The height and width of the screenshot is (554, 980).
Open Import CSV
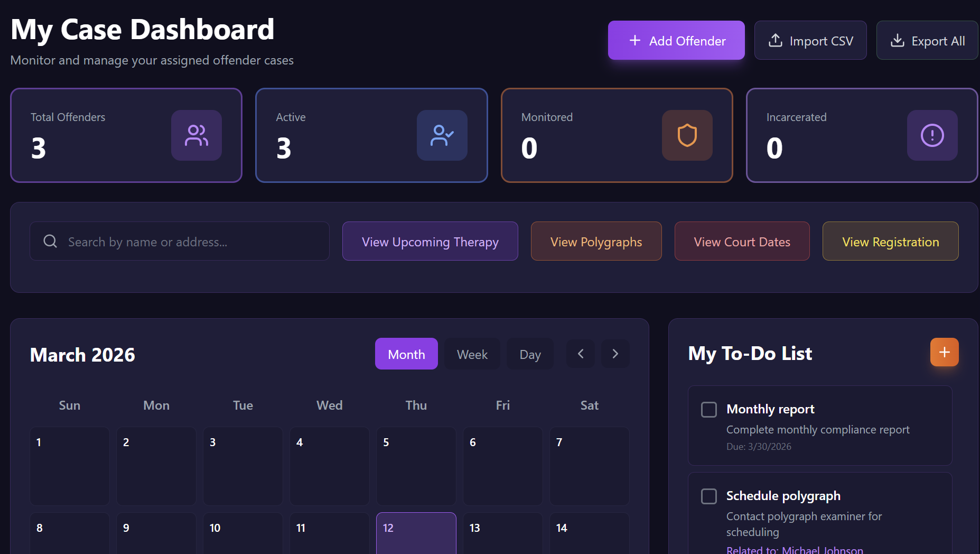[810, 40]
